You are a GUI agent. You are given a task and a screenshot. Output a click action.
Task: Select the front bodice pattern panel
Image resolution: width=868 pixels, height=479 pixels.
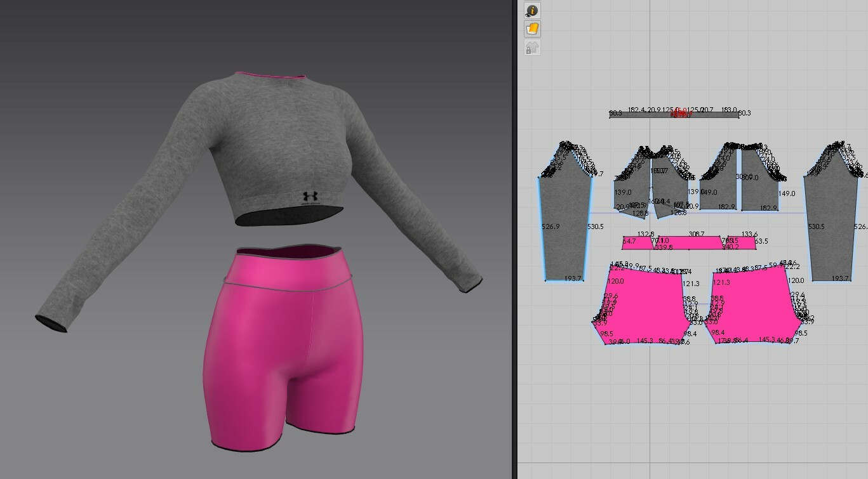635,190
